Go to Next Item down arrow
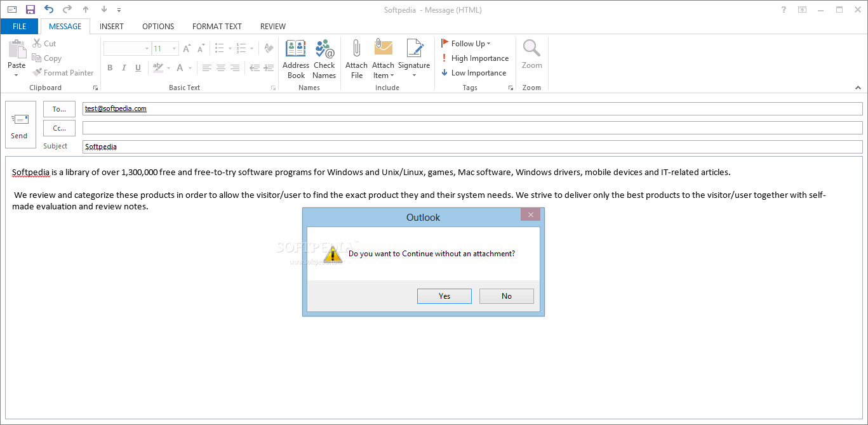Screen dimensions: 868x425 pyautogui.click(x=104, y=10)
